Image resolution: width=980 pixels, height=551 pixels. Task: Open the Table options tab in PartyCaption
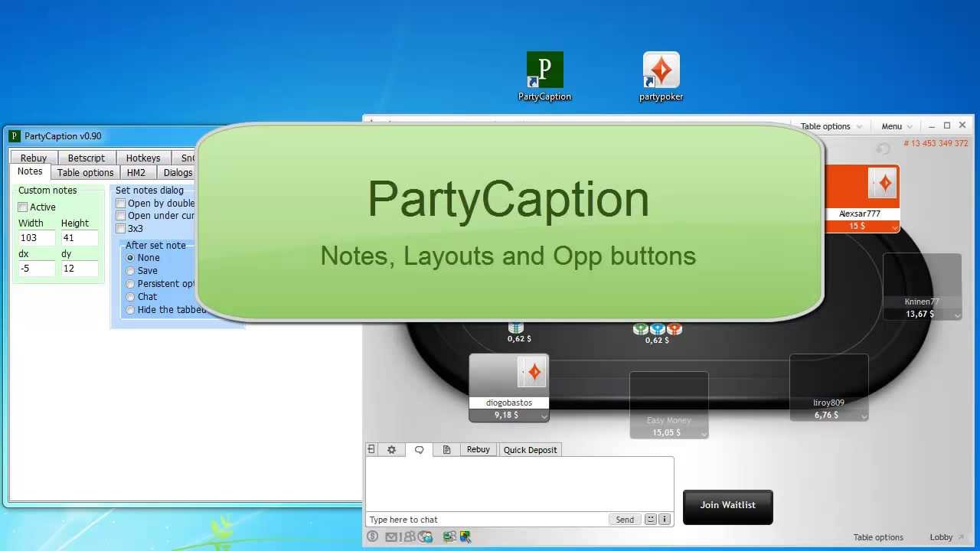tap(85, 173)
